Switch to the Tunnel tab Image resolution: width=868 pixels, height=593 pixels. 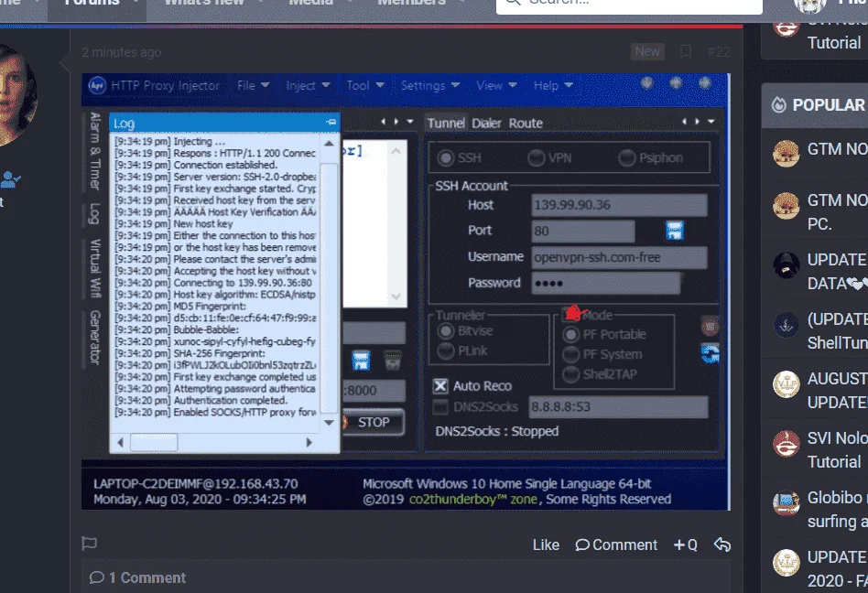pos(446,123)
